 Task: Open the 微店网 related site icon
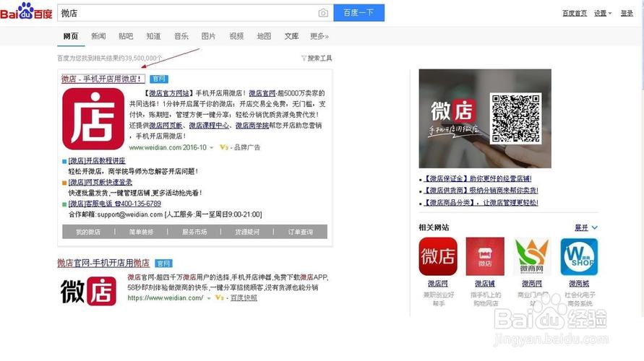pos(438,256)
